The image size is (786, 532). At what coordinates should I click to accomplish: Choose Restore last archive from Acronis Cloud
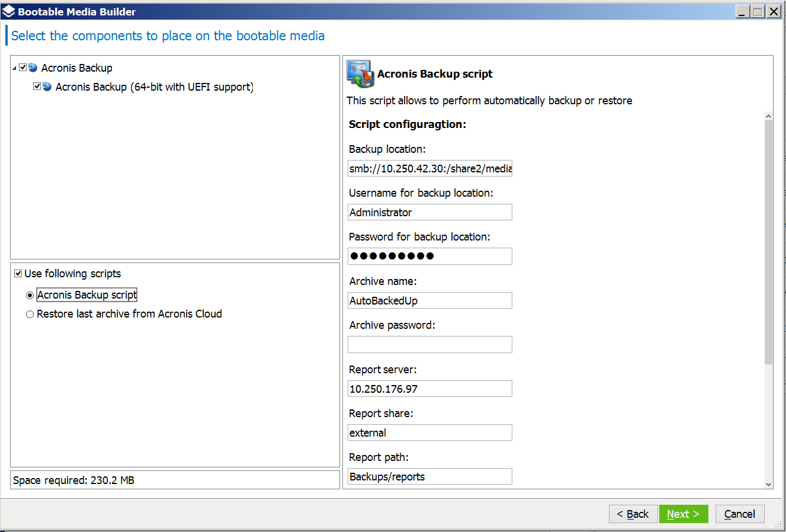tap(30, 314)
